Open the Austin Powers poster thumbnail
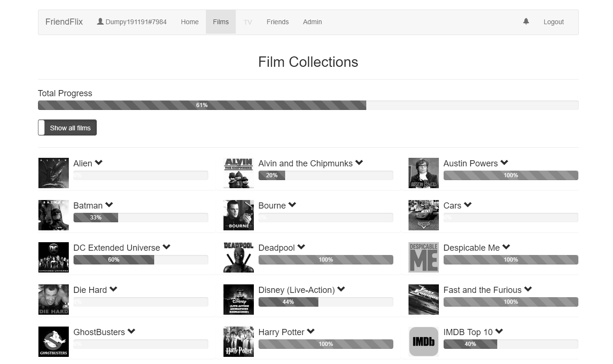The height and width of the screenshot is (364, 613). (x=424, y=173)
